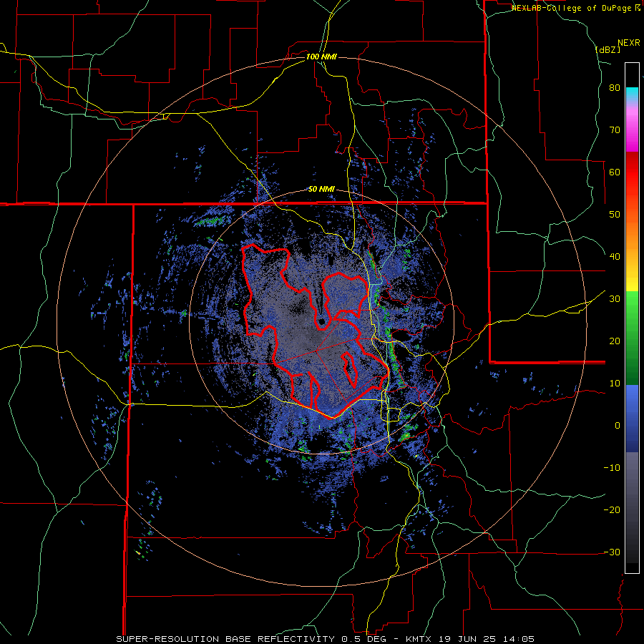
Task: Click the cyan segment of the reflectivity color bar
Action: [x=632, y=94]
